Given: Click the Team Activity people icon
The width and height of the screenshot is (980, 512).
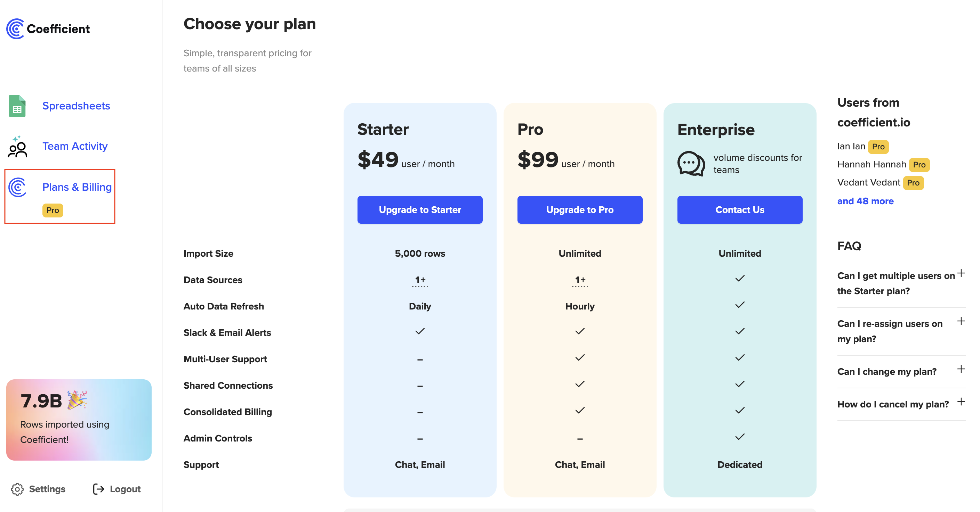Looking at the screenshot, I should [17, 147].
